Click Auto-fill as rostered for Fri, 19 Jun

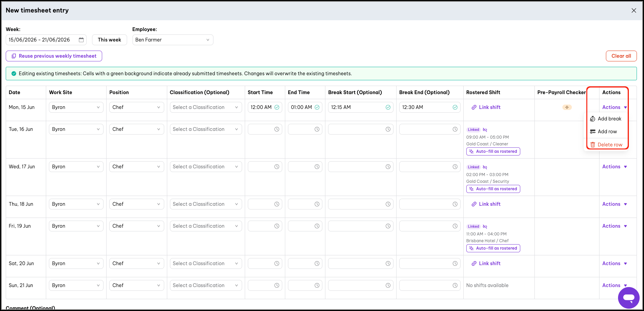[493, 248]
